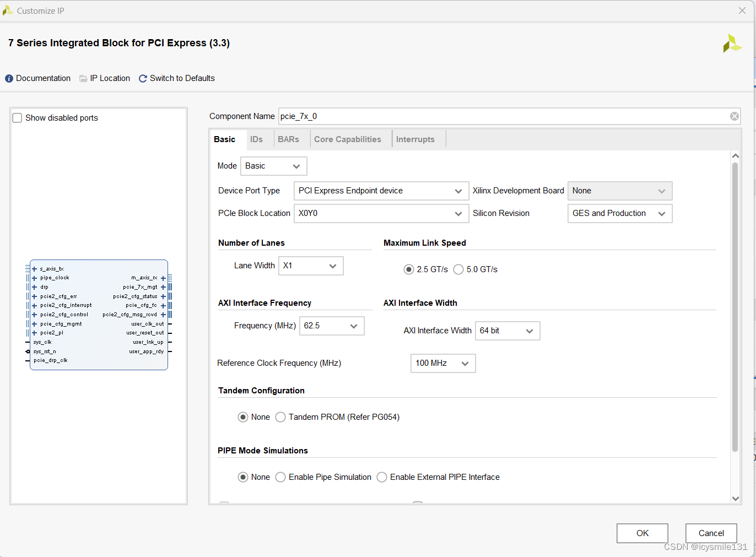Viewport: 756px width, 557px height.
Task: Open the Device Port Type dropdown
Action: pyautogui.click(x=381, y=191)
